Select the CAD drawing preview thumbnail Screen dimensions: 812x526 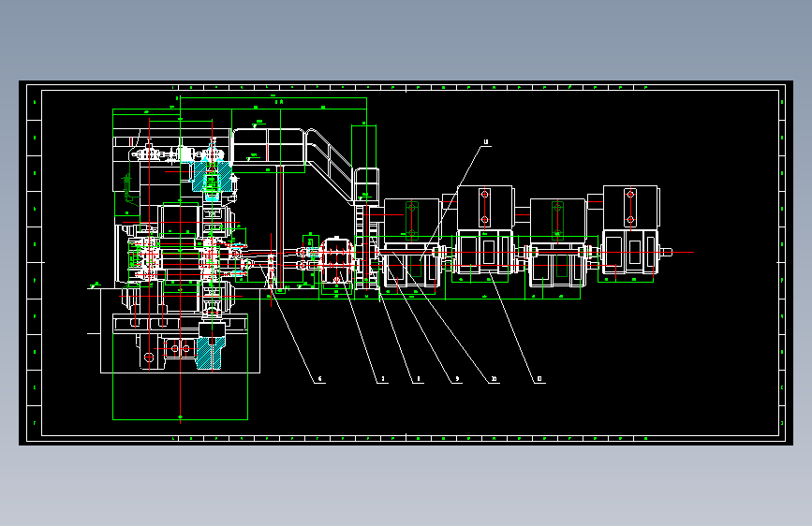406,263
